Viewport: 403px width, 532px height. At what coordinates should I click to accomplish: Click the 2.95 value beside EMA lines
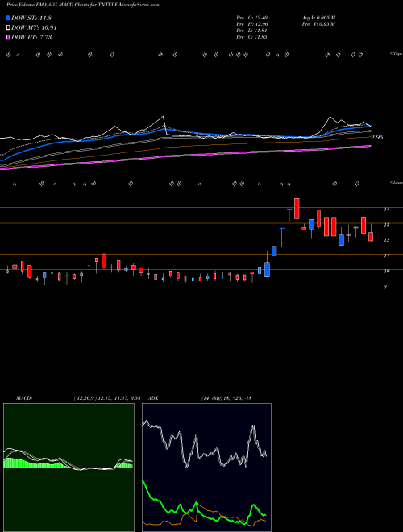pos(377,137)
